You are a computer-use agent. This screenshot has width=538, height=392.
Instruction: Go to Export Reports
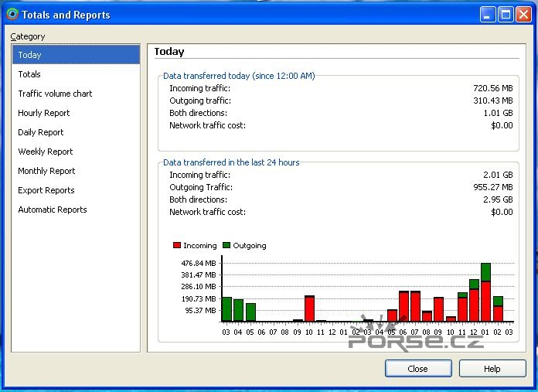click(x=46, y=190)
